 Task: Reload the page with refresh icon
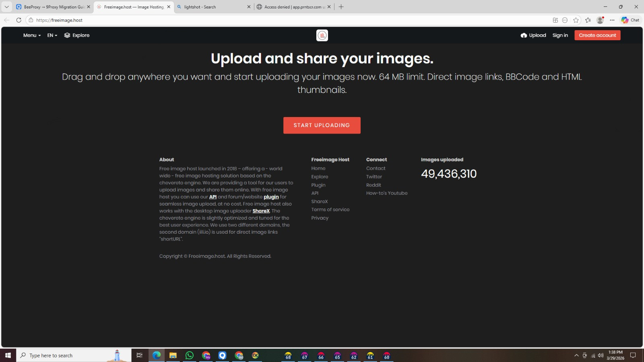click(x=19, y=20)
